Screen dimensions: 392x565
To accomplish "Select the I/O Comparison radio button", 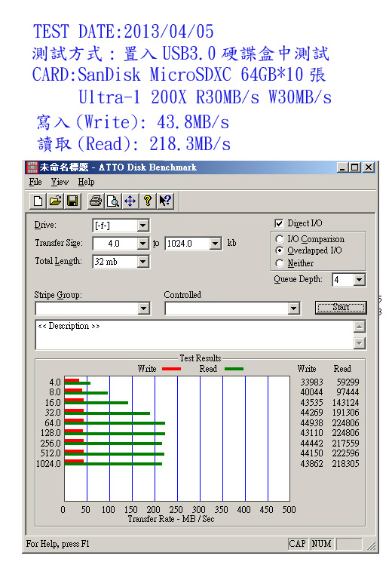I will (x=280, y=239).
